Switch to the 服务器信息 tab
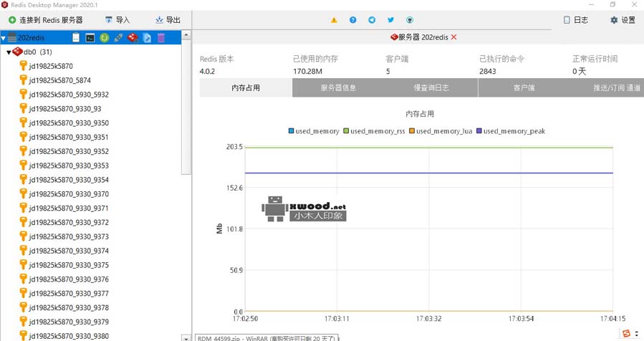 [338, 87]
